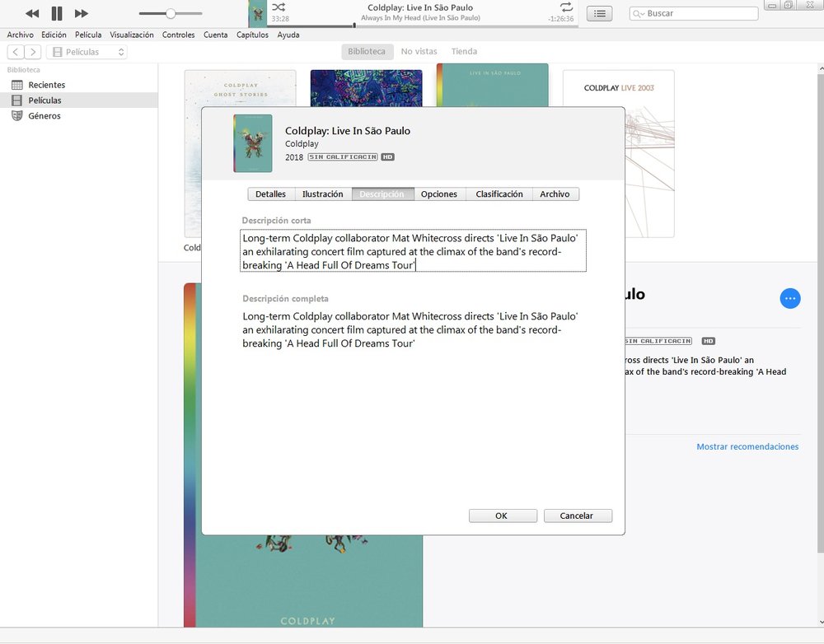Open the Up Next list icon
The image size is (824, 644).
click(x=600, y=14)
